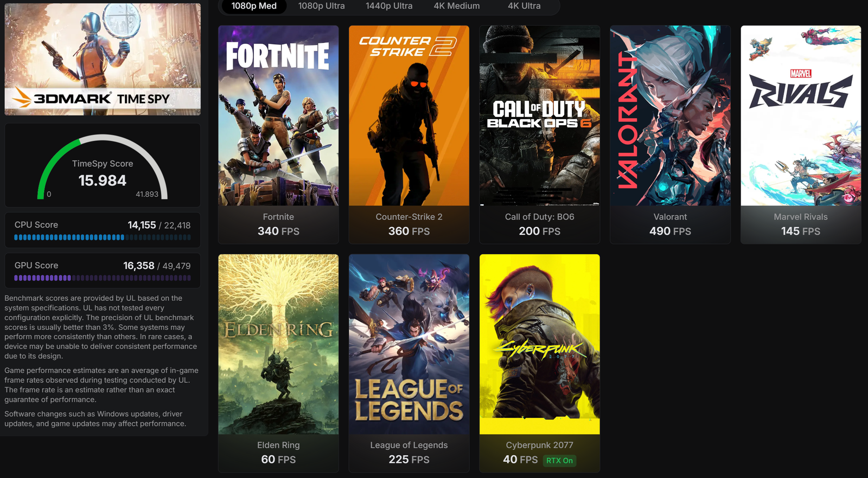Click the Fortnite 340 FPS label

(x=278, y=231)
